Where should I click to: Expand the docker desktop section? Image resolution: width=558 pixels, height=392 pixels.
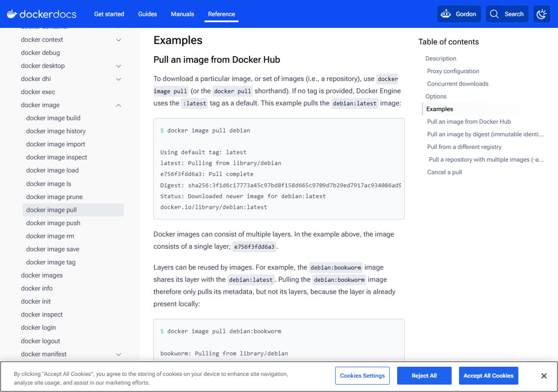(x=119, y=66)
